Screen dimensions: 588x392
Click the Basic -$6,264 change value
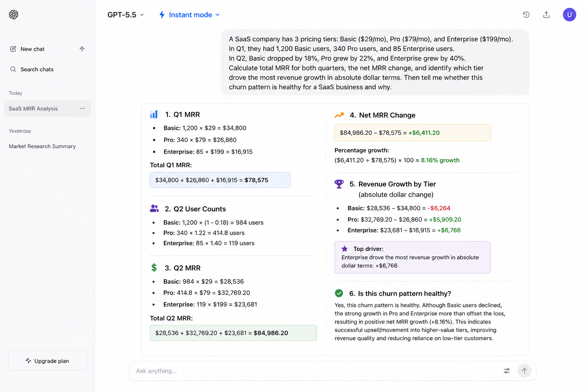439,208
